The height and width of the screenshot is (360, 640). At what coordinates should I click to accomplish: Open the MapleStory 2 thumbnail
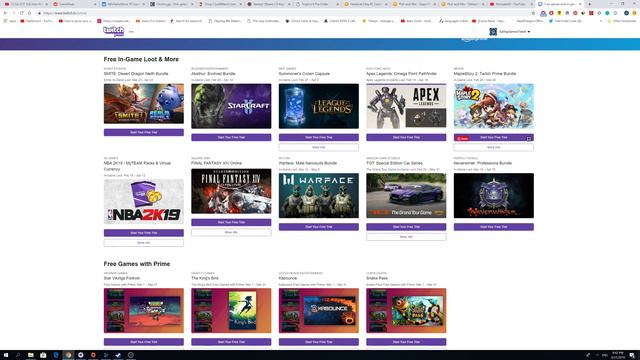pos(493,106)
